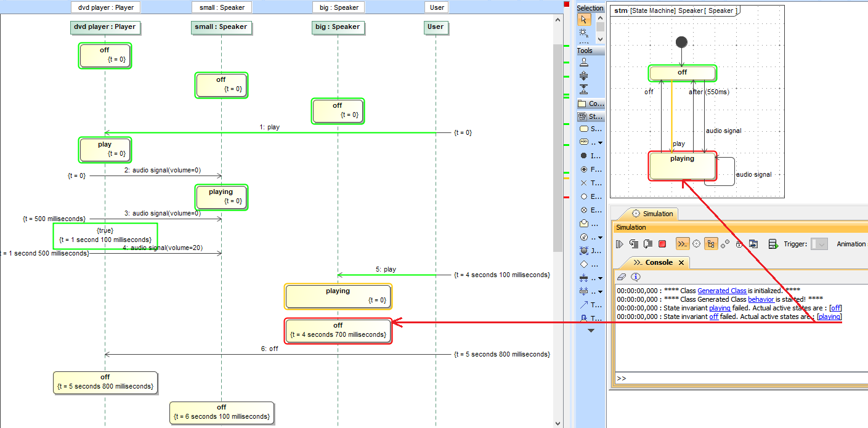868x428 pixels.
Task: Start the simulation using the play icon
Action: (620, 243)
